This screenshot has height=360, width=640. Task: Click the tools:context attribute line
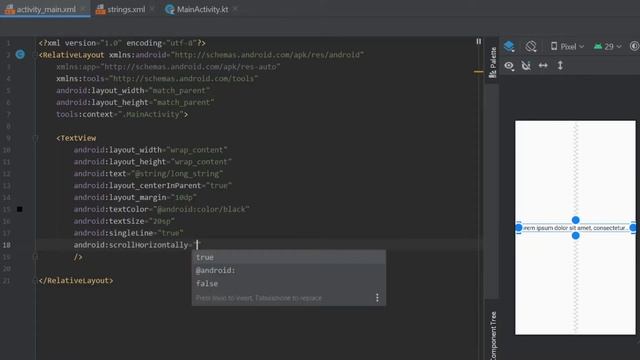click(x=122, y=114)
